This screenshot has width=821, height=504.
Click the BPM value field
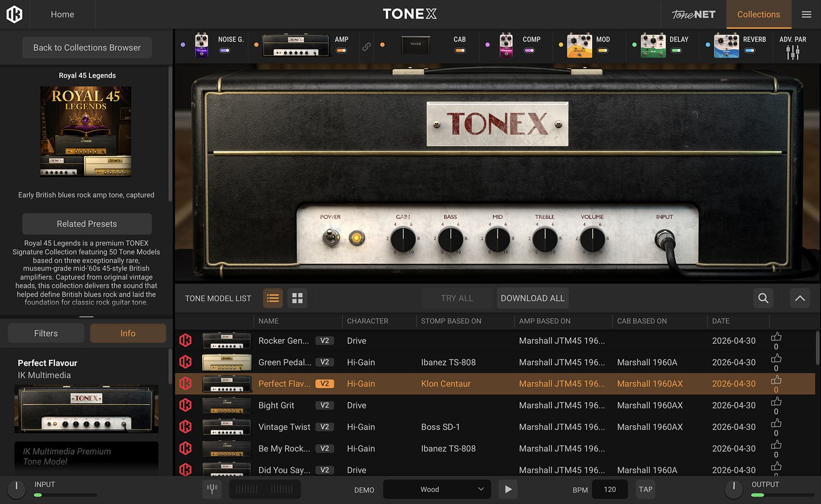(610, 489)
